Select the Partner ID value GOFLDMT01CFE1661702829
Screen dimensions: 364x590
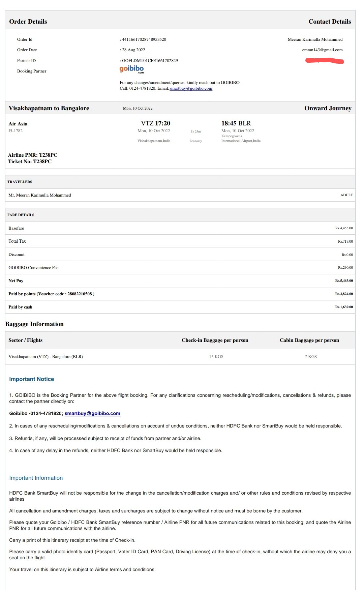coord(150,61)
